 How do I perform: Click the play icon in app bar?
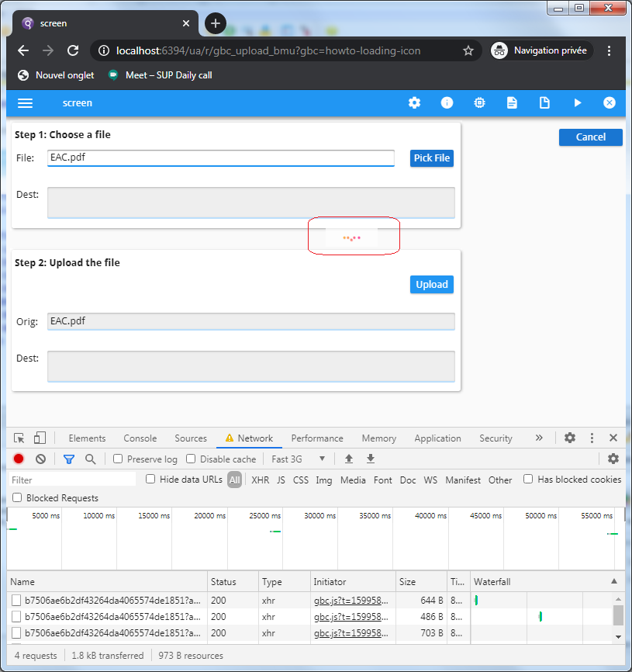point(578,103)
